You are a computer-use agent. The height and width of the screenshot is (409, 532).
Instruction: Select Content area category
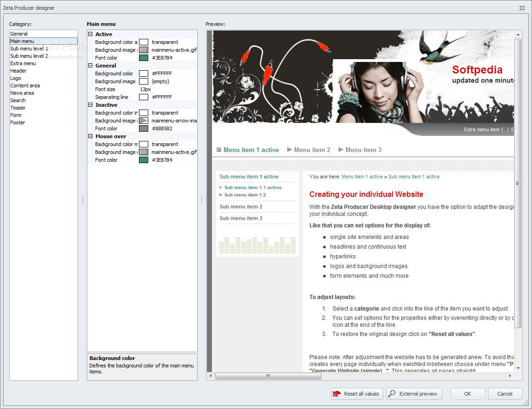[x=43, y=85]
